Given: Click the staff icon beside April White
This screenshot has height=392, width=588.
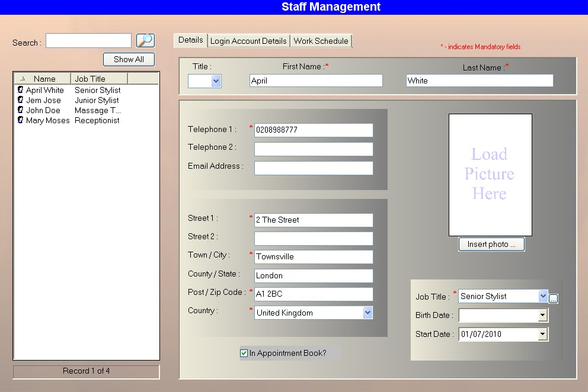Looking at the screenshot, I should coord(21,89).
